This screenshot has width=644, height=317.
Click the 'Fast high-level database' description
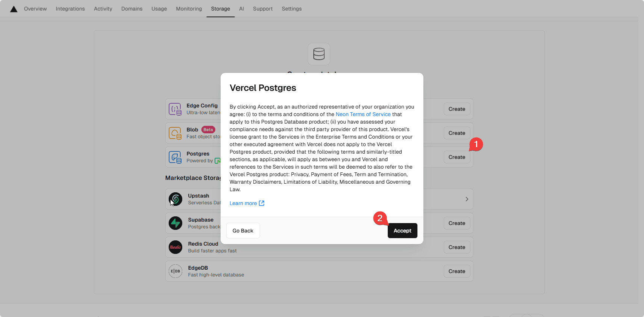pos(216,275)
